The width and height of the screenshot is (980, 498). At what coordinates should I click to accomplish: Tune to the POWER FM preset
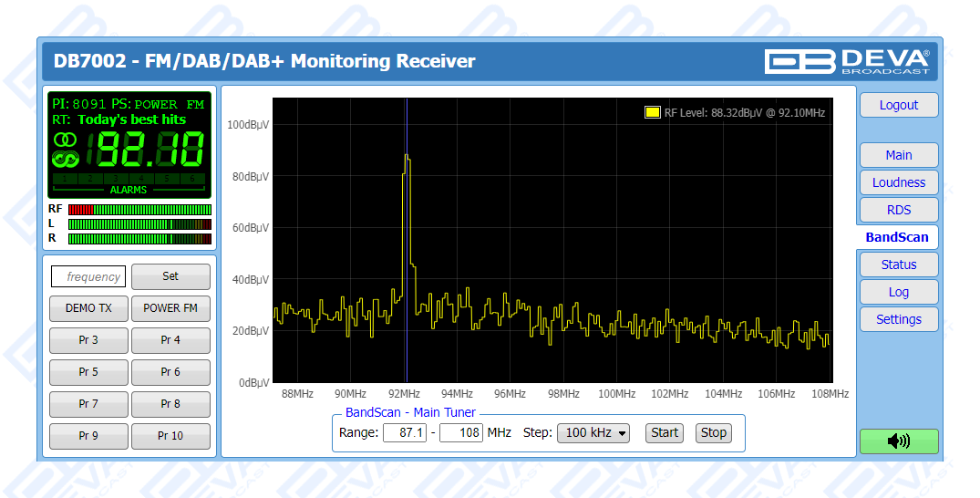[170, 308]
